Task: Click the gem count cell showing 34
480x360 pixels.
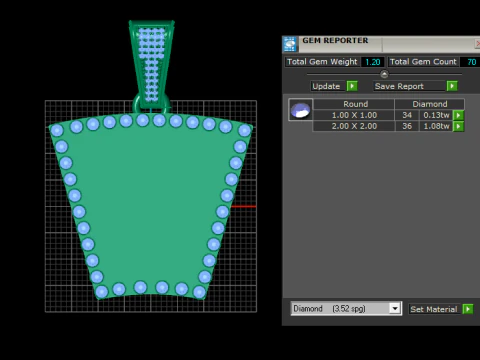Action: point(407,115)
